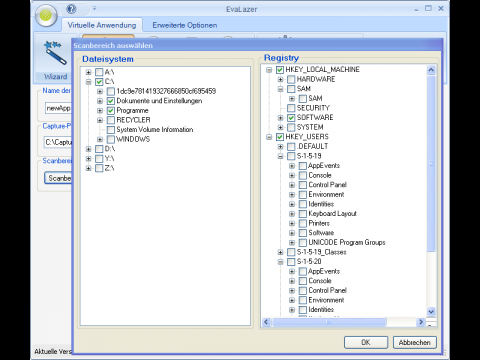The image size is (480, 360).
Task: Uncheck the SOFTWARE registry checkbox
Action: (x=291, y=118)
